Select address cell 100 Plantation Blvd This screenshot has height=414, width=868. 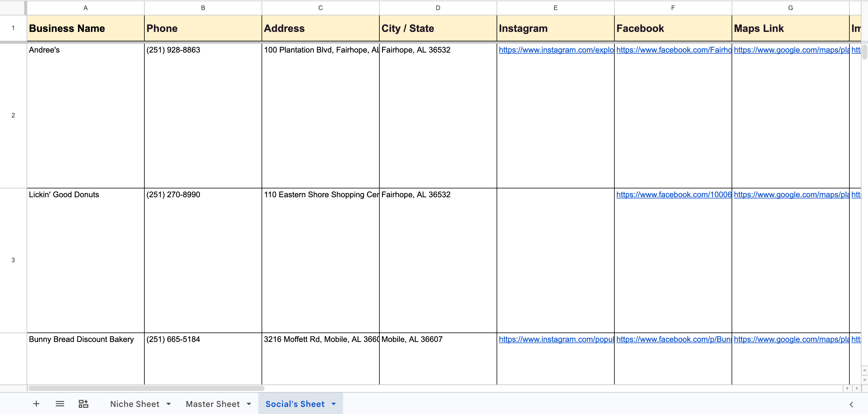320,116
